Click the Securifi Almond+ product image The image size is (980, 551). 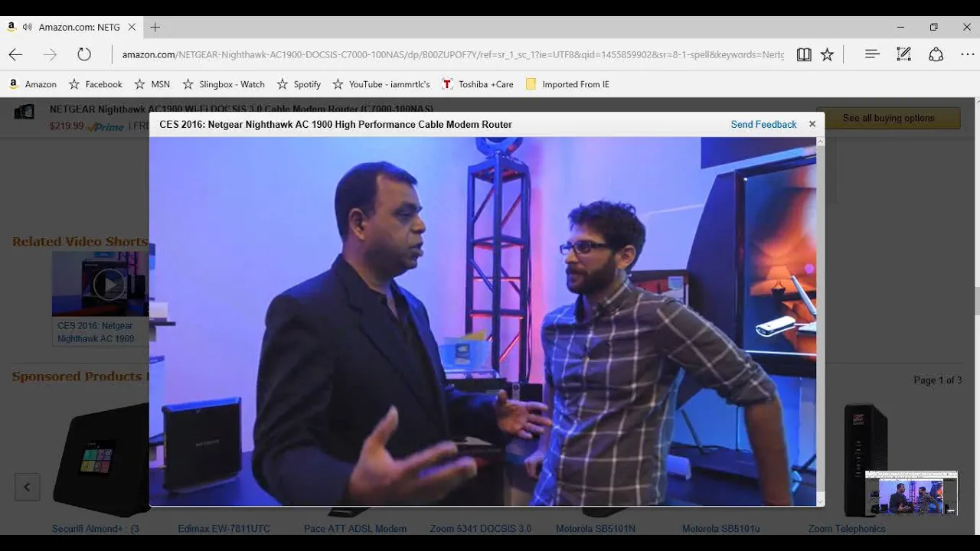[x=100, y=460]
